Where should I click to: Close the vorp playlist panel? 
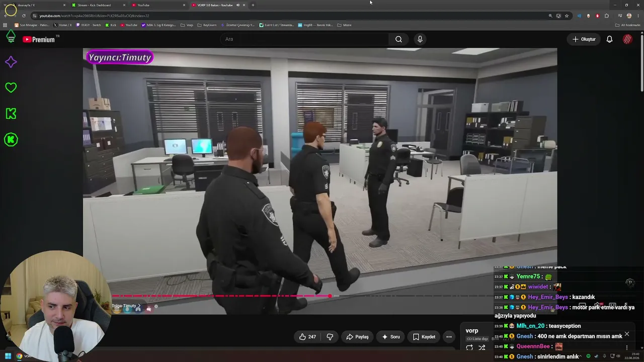627,334
